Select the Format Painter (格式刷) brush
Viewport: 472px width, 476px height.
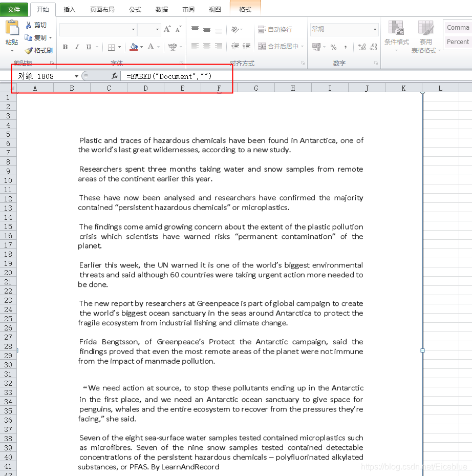tap(38, 50)
